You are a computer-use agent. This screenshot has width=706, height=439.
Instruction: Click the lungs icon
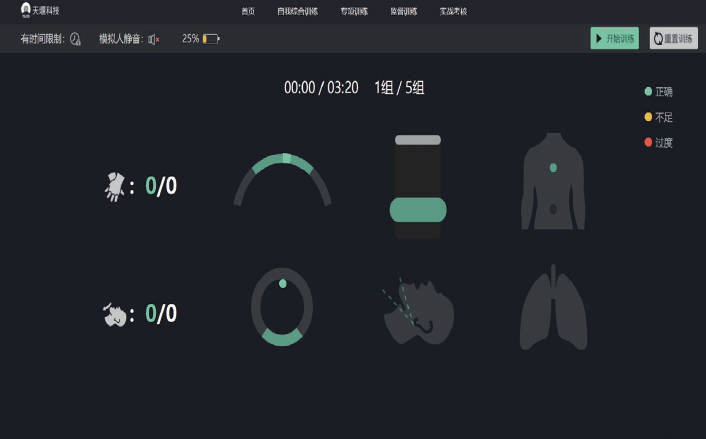[x=553, y=308]
